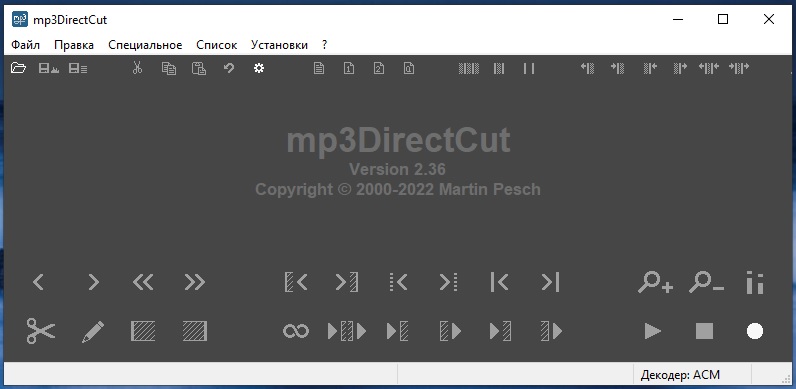The image size is (796, 389).
Task: Zoom in with the magnifier plus icon
Action: (x=655, y=282)
